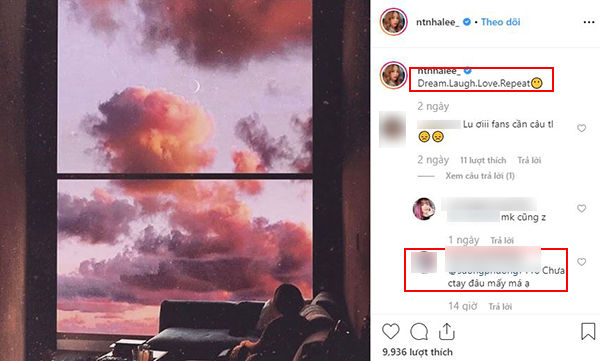The width and height of the screenshot is (600, 361).
Task: Follow ntnhalee_ via 'Theo dõi'
Action: pyautogui.click(x=501, y=22)
